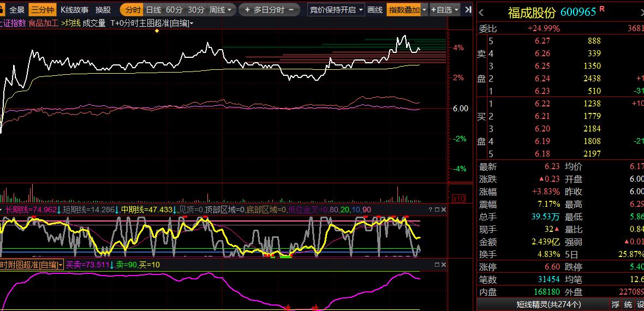
Task: Click the 福成股份 stock name header
Action: point(531,13)
